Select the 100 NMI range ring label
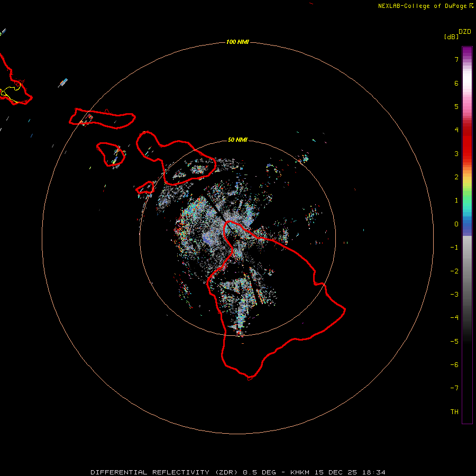 (237, 42)
